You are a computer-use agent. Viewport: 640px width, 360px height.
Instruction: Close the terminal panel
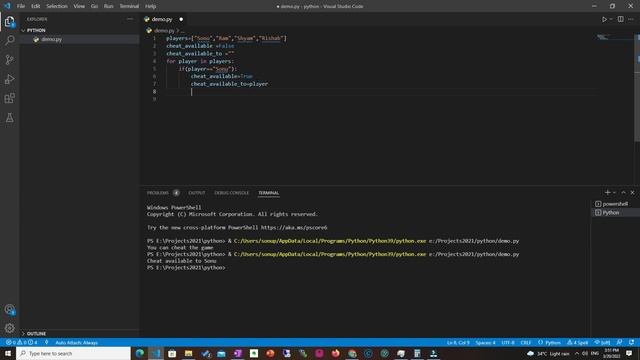[632, 192]
